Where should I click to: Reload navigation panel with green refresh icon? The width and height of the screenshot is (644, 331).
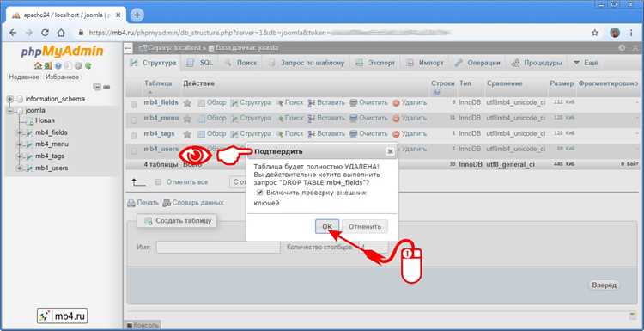point(88,66)
